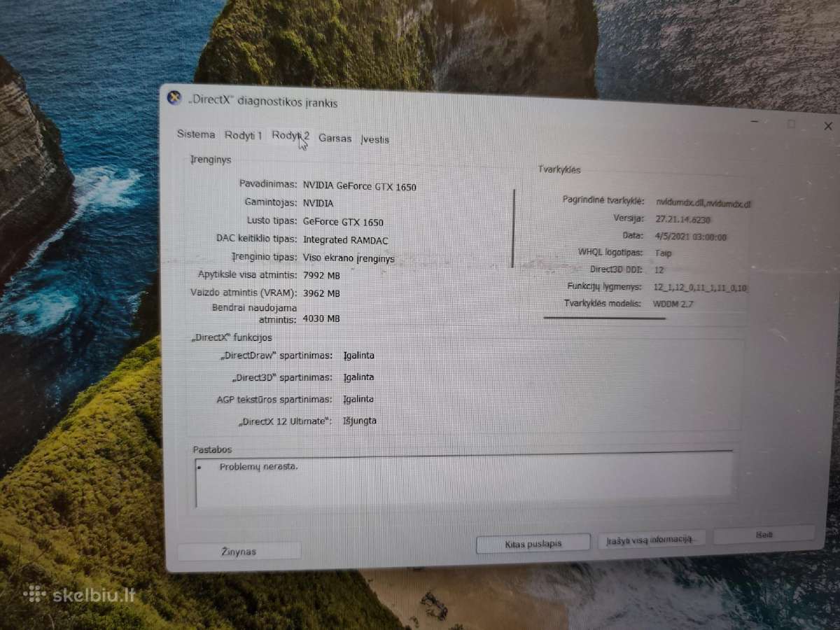Click the Gamintojas value NVIDIA
Image resolution: width=840 pixels, height=630 pixels.
point(318,204)
